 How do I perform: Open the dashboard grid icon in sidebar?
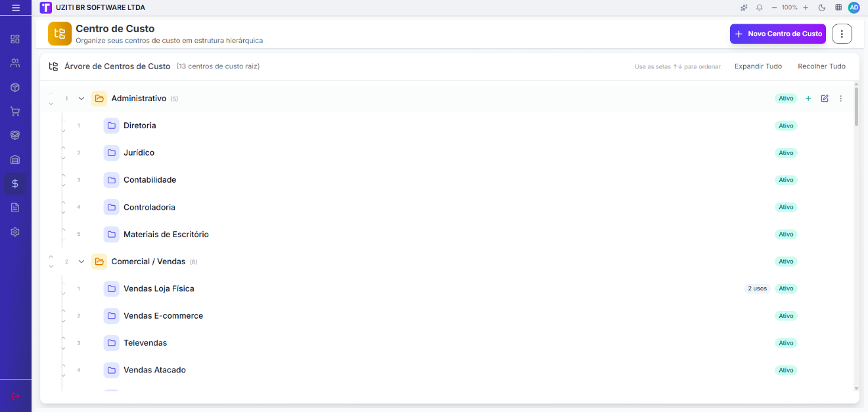point(15,39)
